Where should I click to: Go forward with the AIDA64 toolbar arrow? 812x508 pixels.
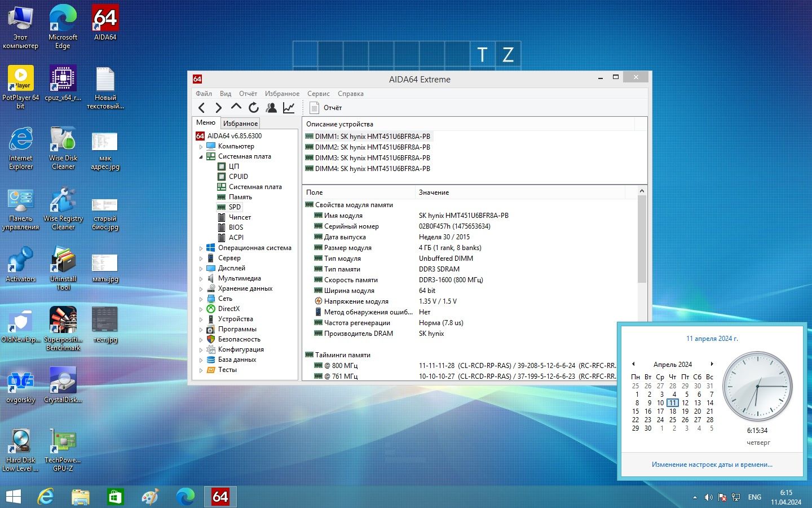tap(219, 108)
